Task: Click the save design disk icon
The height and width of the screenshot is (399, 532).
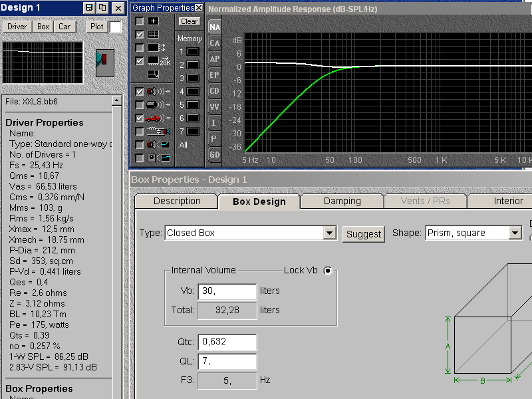Action: tap(89, 8)
